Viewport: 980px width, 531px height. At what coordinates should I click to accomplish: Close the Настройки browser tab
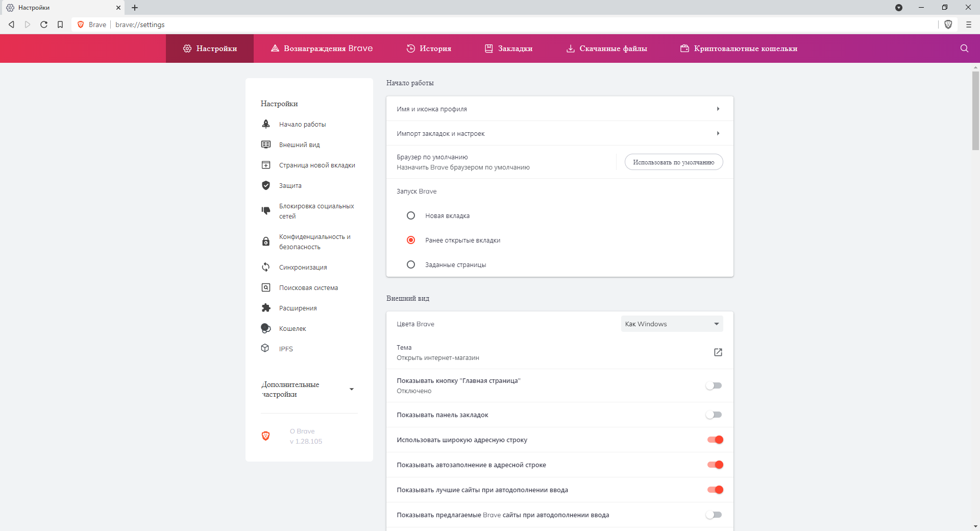pos(118,8)
